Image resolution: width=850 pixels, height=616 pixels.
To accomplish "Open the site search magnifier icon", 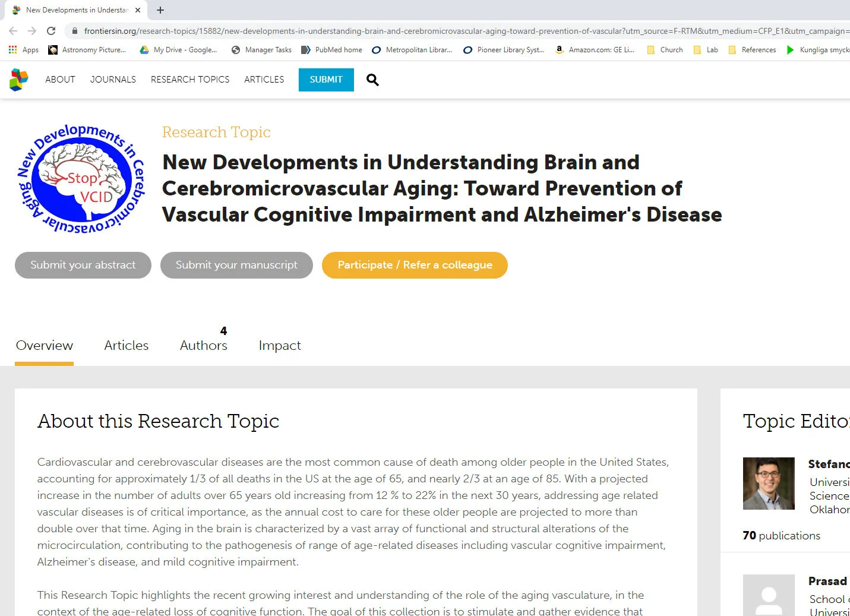I will (x=372, y=80).
